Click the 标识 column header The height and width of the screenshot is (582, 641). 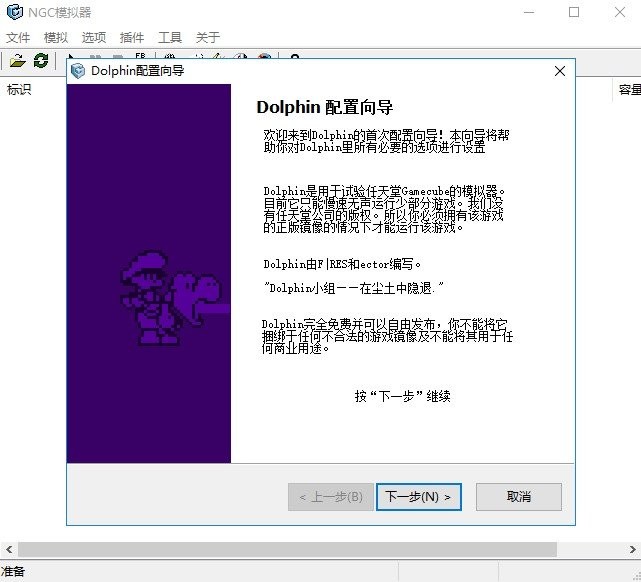19,89
